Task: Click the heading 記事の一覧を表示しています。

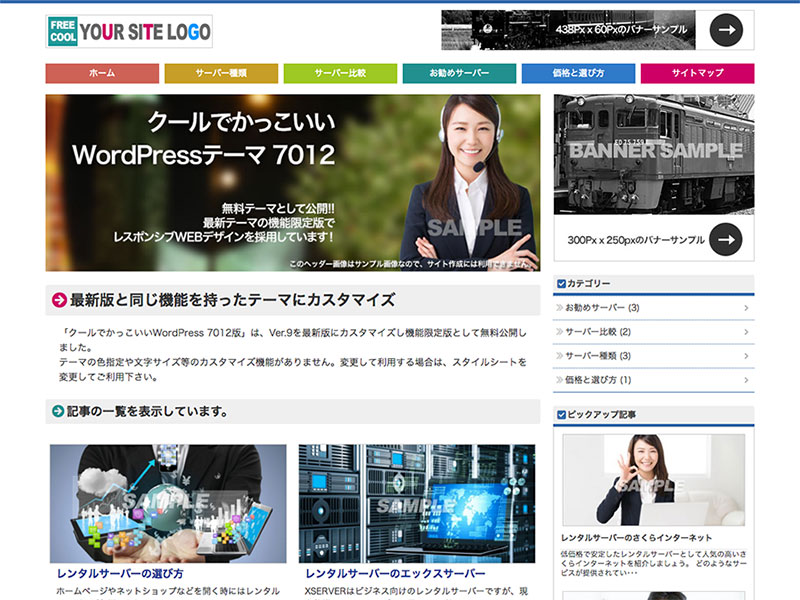Action: (x=147, y=411)
